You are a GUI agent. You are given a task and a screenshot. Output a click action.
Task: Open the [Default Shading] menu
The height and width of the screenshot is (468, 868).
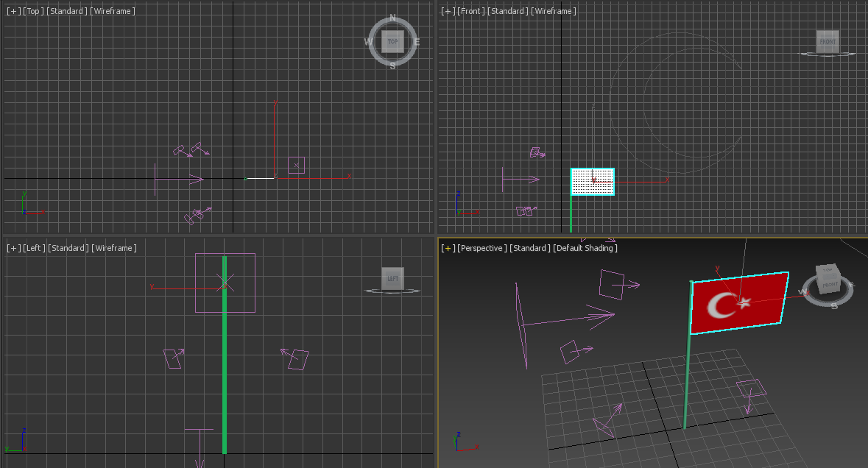pos(586,248)
